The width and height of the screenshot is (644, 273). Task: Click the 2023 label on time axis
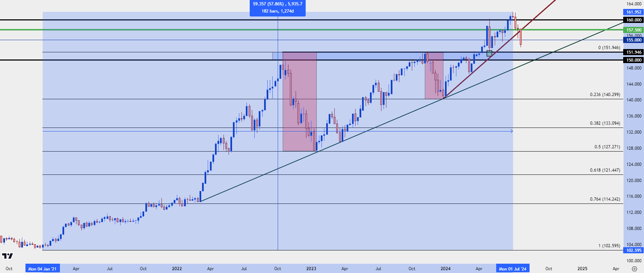[x=311, y=269]
